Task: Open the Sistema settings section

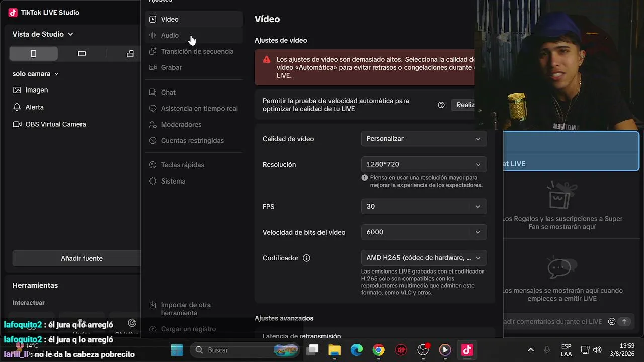Action: point(194,181)
